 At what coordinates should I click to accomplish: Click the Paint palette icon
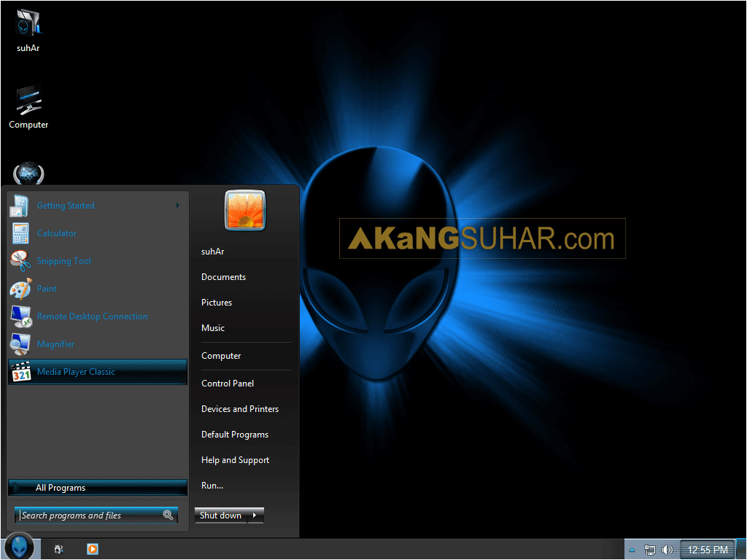click(20, 289)
